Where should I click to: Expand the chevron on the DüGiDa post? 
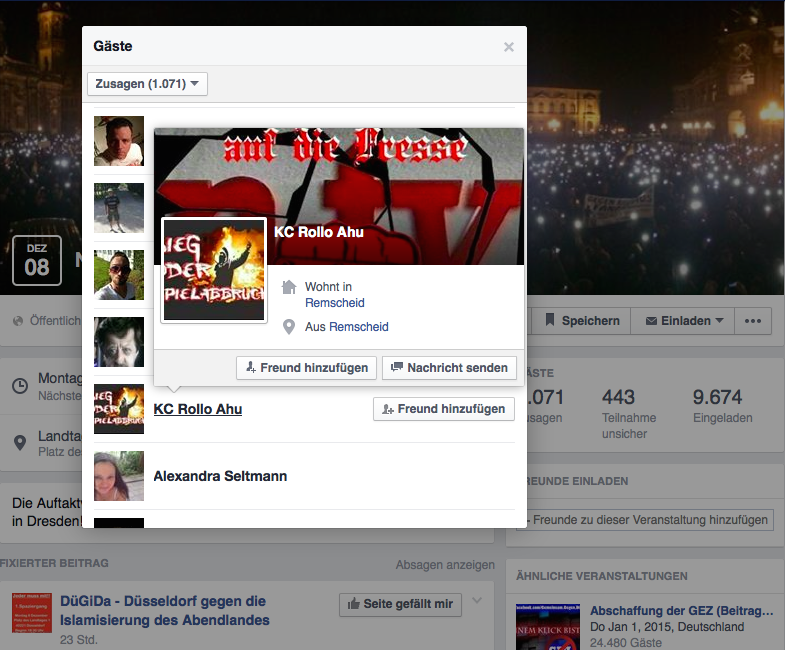click(x=477, y=601)
